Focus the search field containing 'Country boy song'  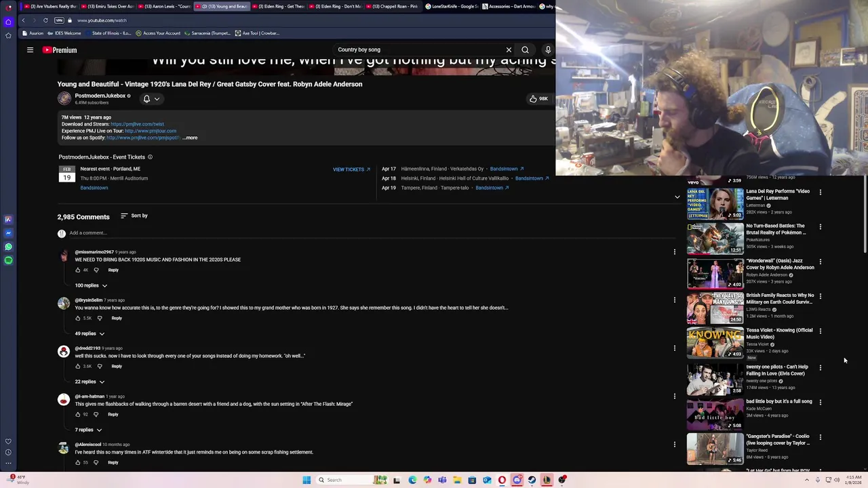[419, 49]
